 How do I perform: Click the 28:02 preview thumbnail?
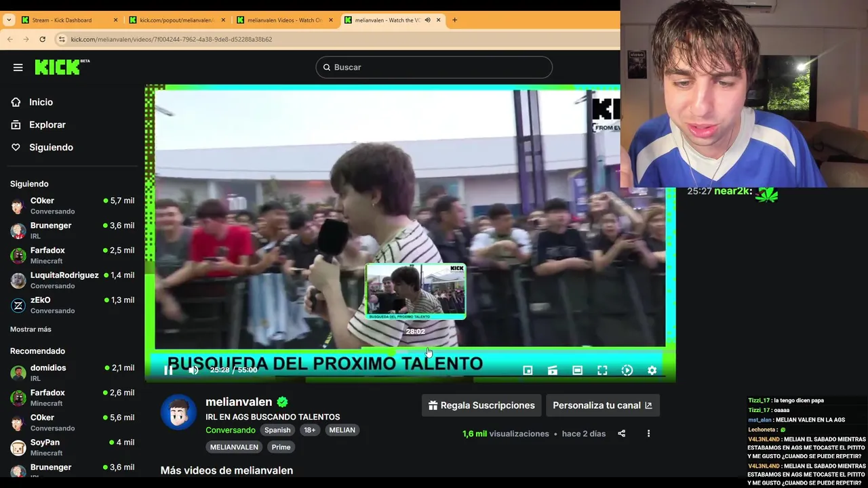pos(416,291)
